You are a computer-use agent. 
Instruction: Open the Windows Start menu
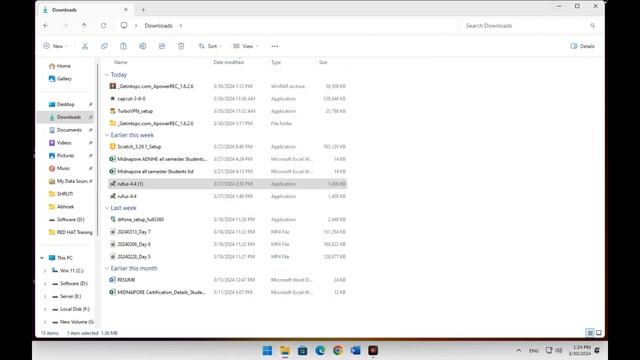[267, 350]
